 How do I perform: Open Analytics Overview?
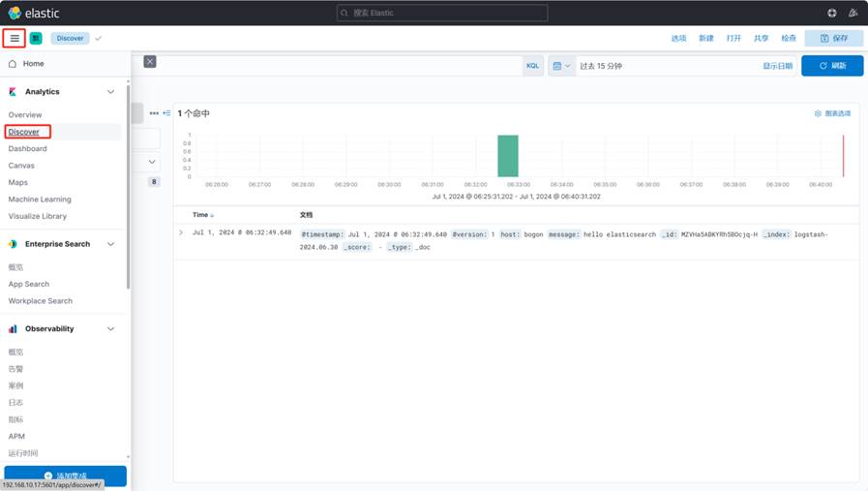coord(25,114)
